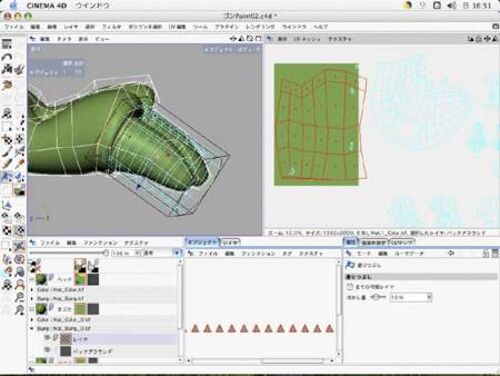The height and width of the screenshot is (376, 500).
Task: Open the テクスチャ menu in material panel
Action: [136, 243]
